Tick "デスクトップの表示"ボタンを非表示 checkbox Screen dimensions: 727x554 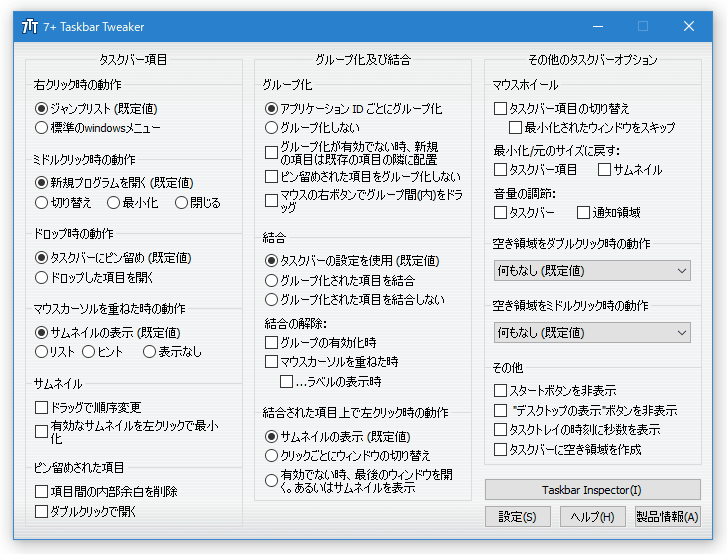[x=500, y=411]
